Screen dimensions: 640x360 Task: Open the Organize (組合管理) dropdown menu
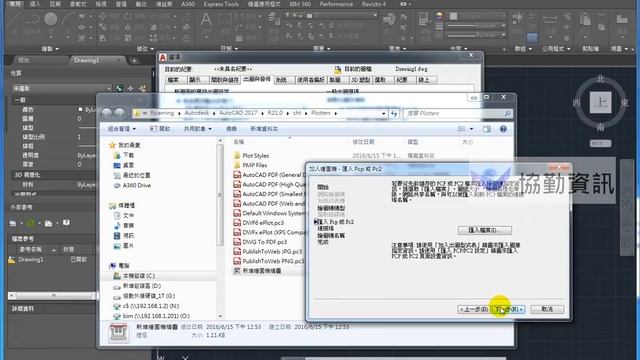click(122, 129)
